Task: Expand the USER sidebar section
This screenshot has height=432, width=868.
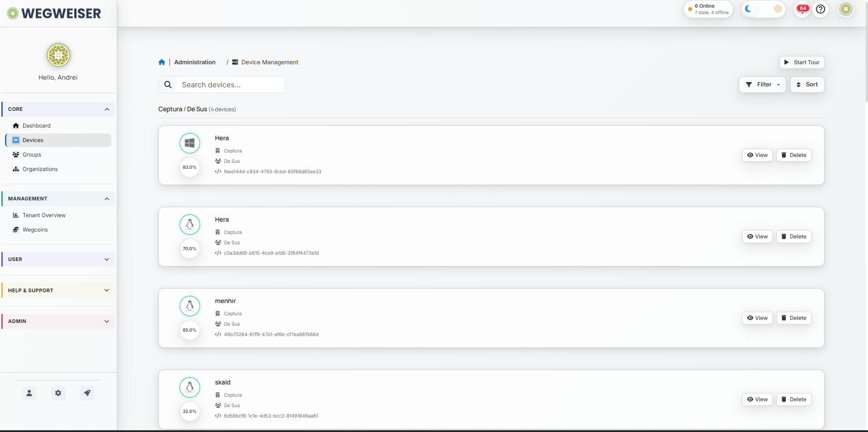Action: (x=58, y=259)
